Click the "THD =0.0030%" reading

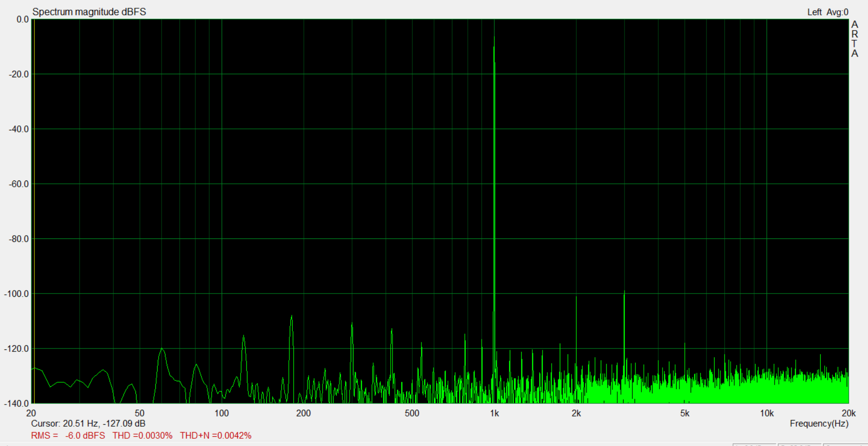(x=142, y=435)
